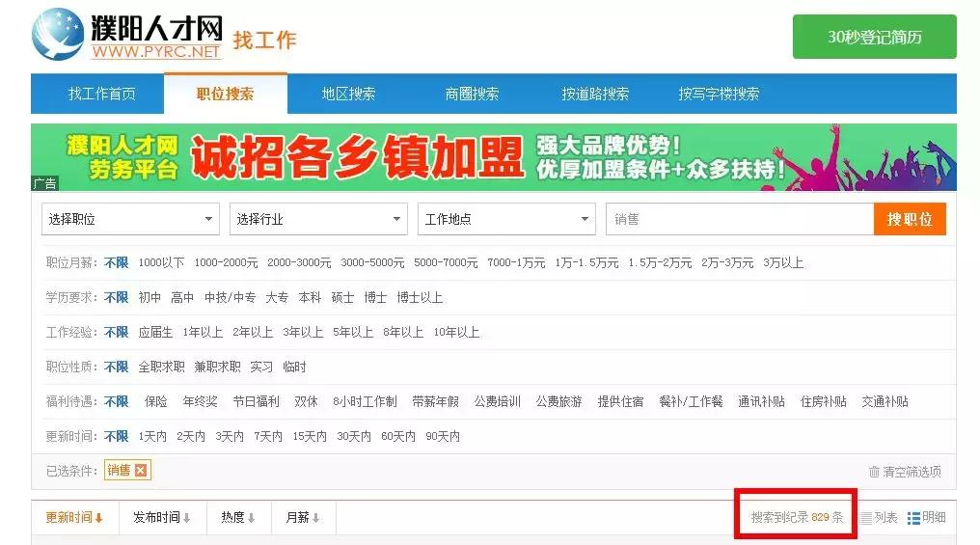Image resolution: width=980 pixels, height=545 pixels.
Task: Filter salary by 2万-3万元
Action: (727, 263)
